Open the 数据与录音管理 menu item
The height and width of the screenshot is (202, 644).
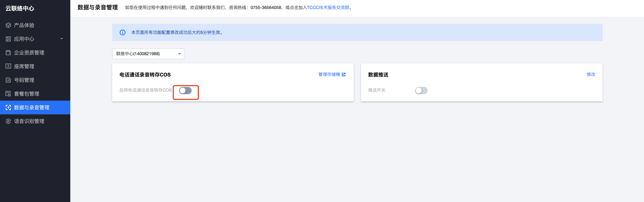click(x=32, y=107)
